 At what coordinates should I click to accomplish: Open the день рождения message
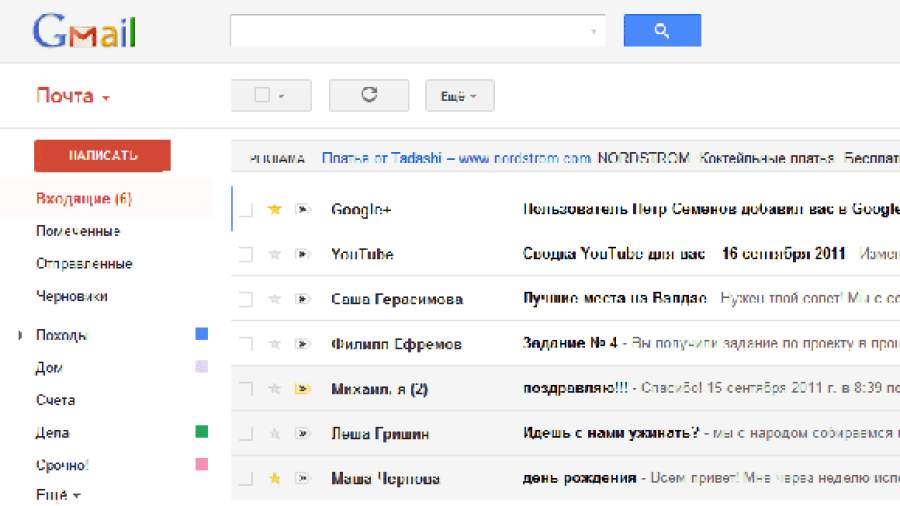(579, 477)
